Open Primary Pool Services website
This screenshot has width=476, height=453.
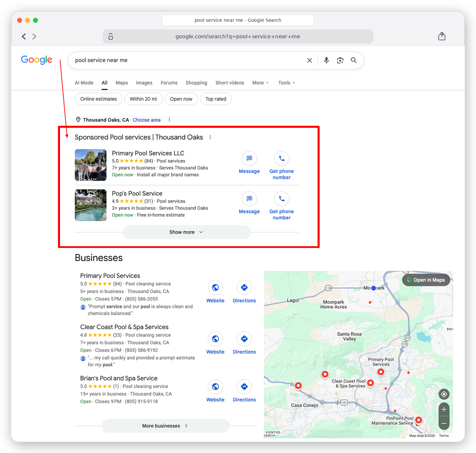215,292
